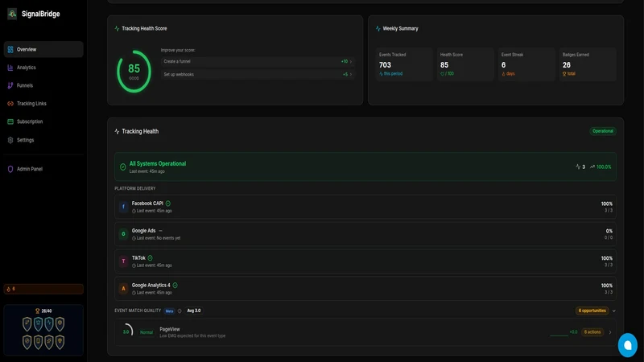Click the Analytics bar chart icon
This screenshot has height=362, width=644.
[10, 68]
